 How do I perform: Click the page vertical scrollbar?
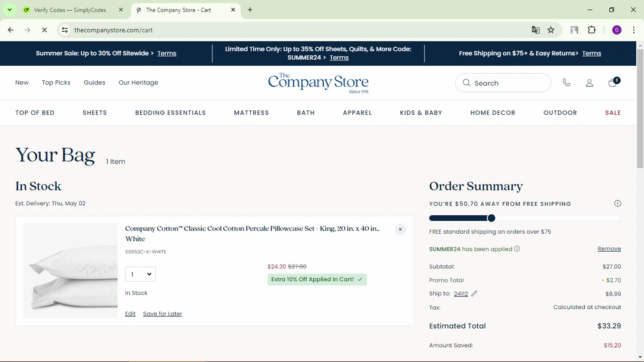(x=640, y=109)
